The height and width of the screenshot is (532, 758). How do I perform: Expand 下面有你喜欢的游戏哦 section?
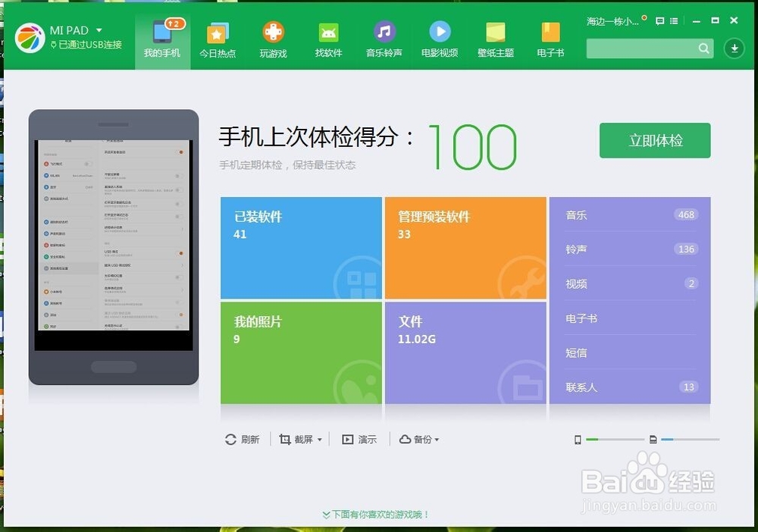[376, 515]
